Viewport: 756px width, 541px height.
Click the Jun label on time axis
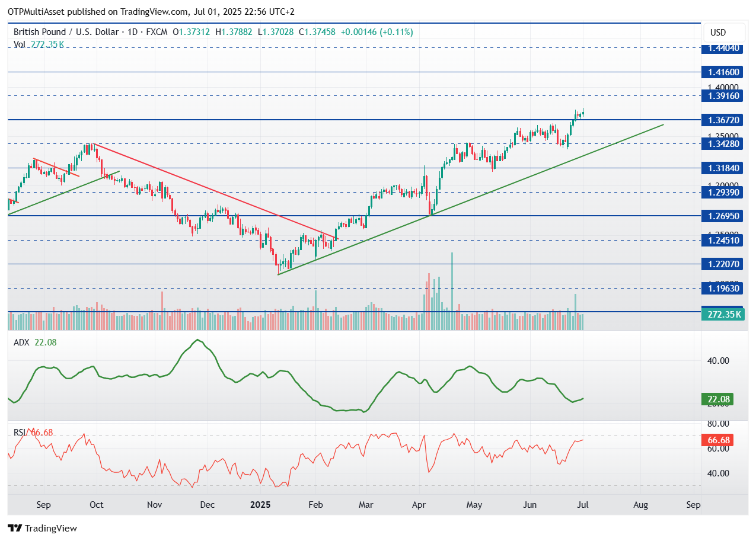pyautogui.click(x=530, y=505)
